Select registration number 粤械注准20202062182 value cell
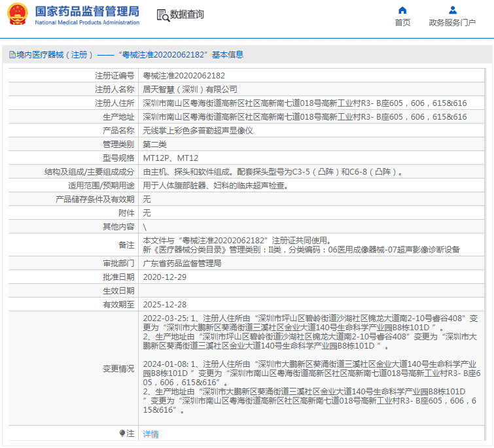 pos(311,76)
